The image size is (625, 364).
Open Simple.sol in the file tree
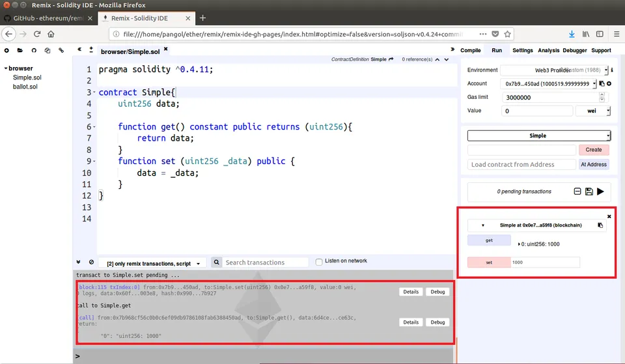pos(27,77)
